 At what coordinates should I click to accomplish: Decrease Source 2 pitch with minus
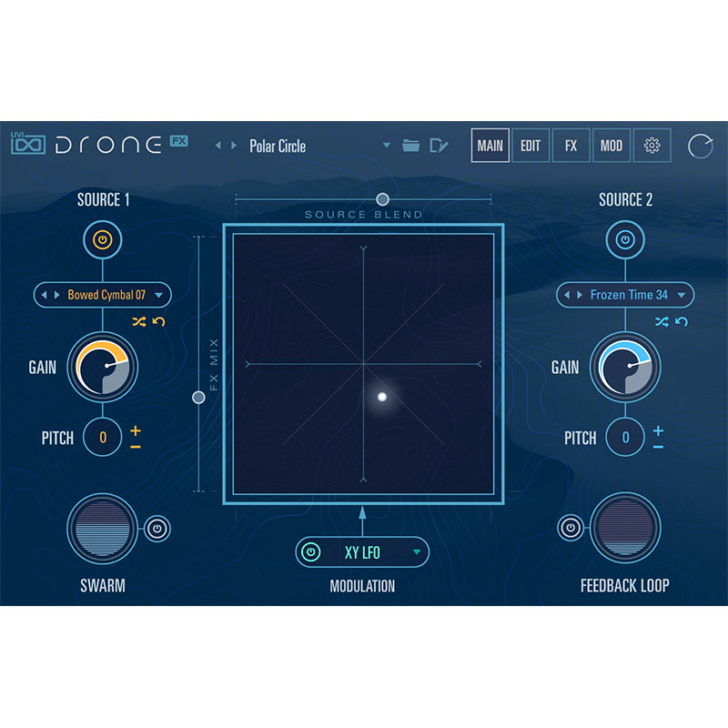coord(658,447)
